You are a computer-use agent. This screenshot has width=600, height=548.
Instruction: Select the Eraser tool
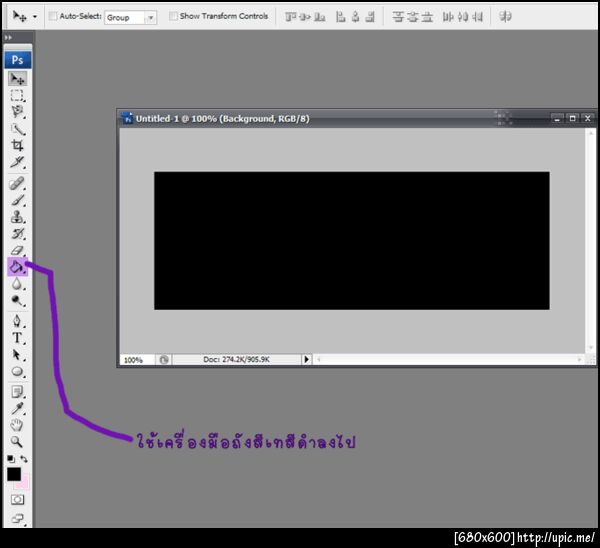pos(17,250)
